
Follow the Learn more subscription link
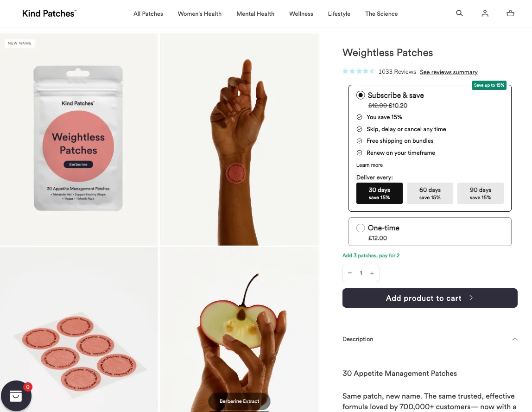tap(369, 165)
